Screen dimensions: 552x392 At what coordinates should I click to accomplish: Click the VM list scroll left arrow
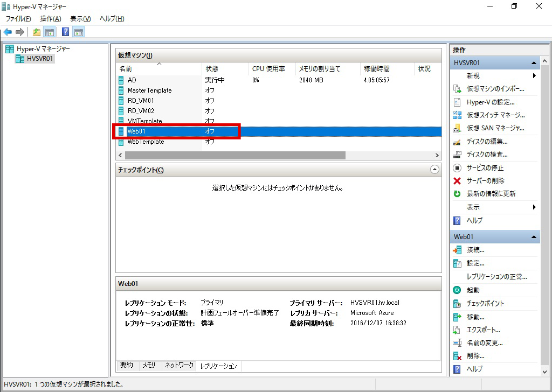120,155
